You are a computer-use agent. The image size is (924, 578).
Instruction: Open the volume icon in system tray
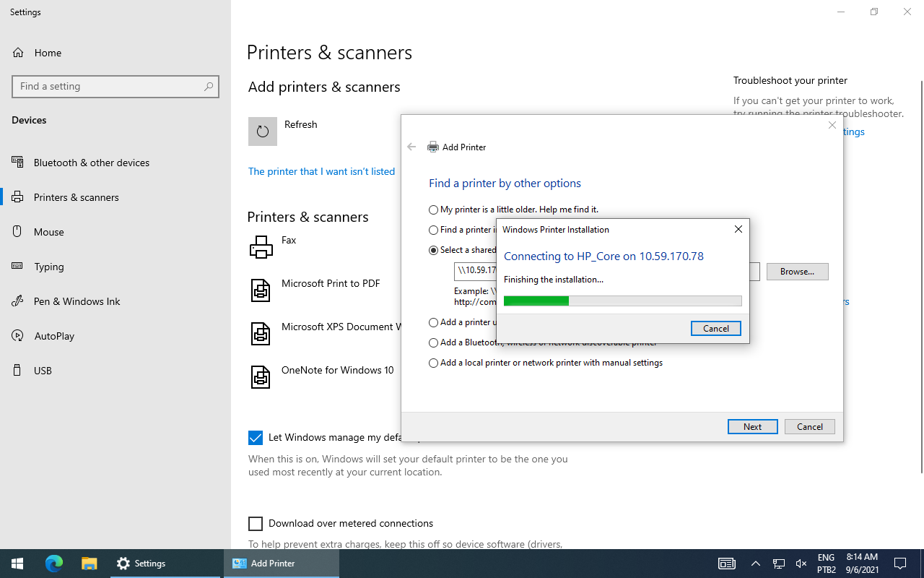pos(801,564)
